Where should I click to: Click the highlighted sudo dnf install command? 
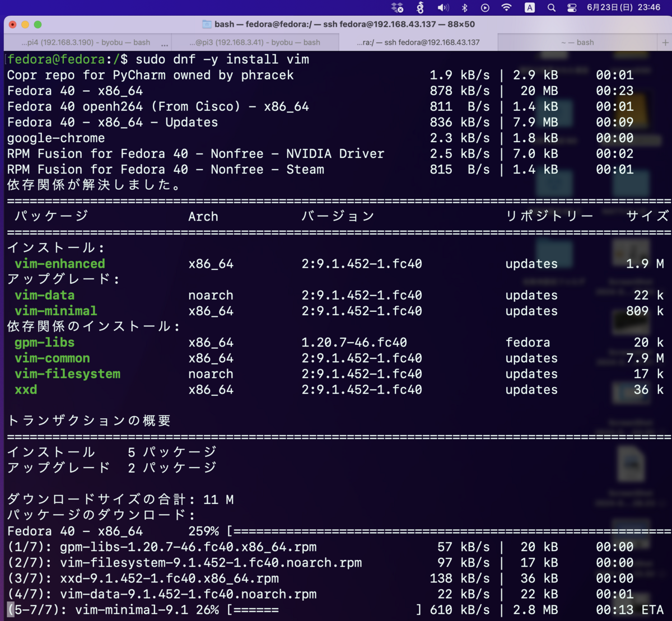click(224, 59)
